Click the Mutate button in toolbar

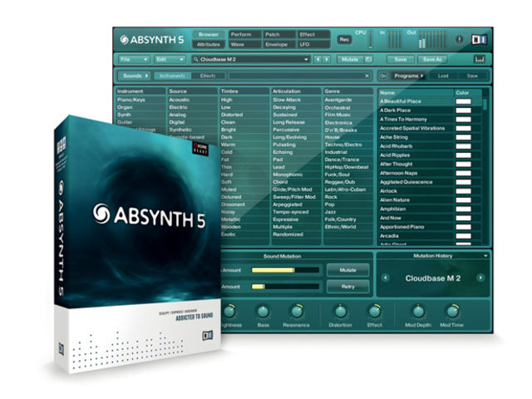(x=350, y=59)
